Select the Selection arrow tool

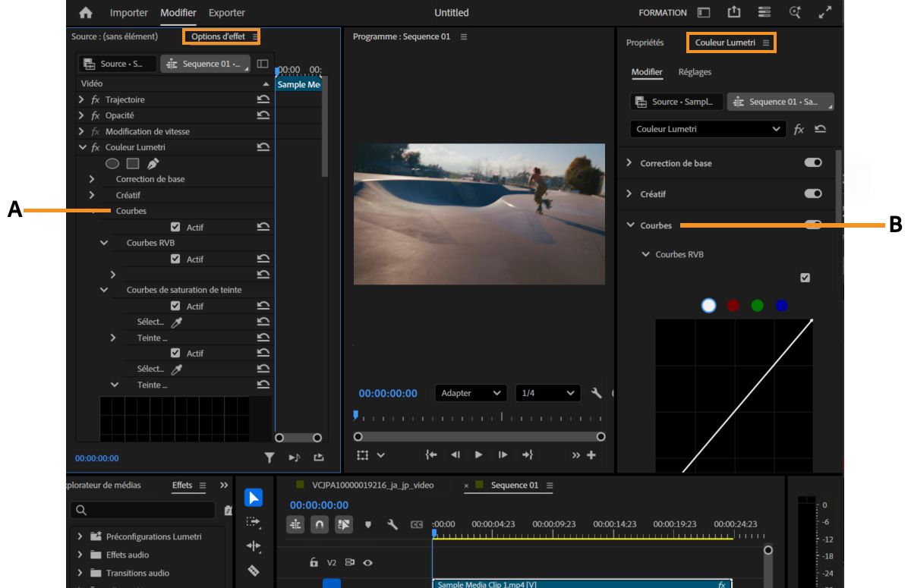click(254, 498)
